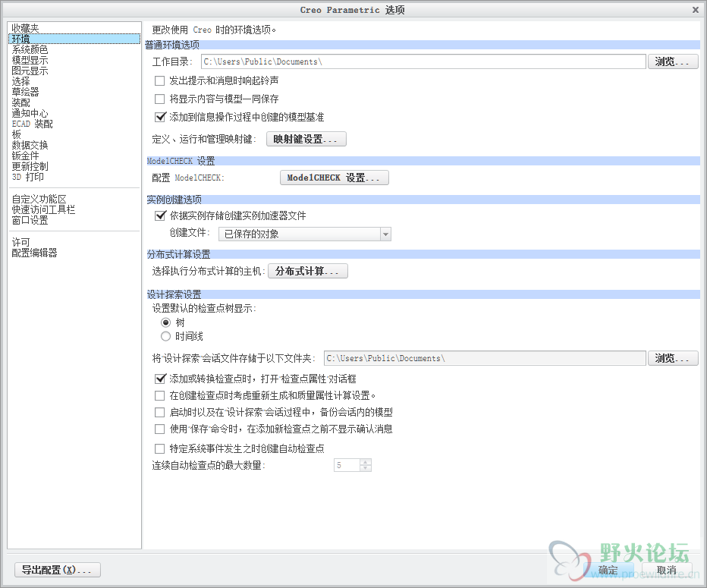Open 选择 options page

tap(20, 81)
